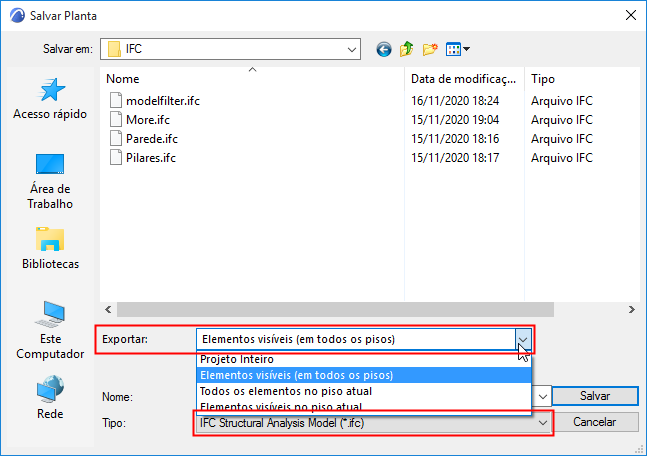
Task: Collapse the Exportar dropdown arrow
Action: pyautogui.click(x=523, y=339)
